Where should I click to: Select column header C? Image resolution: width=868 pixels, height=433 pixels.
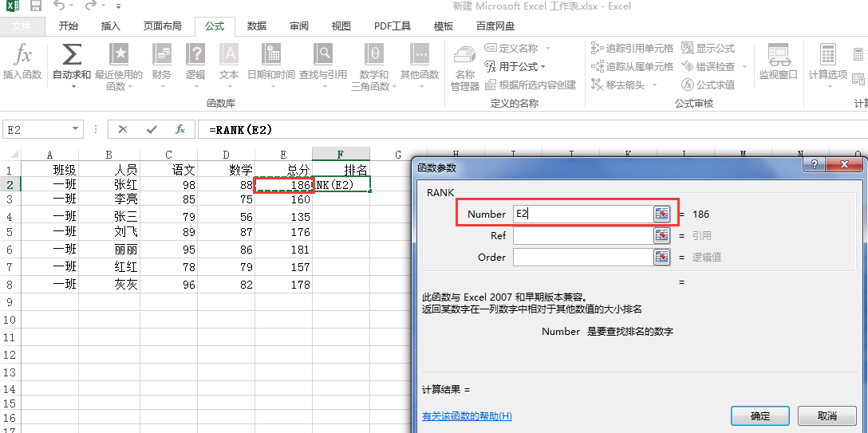coord(169,154)
